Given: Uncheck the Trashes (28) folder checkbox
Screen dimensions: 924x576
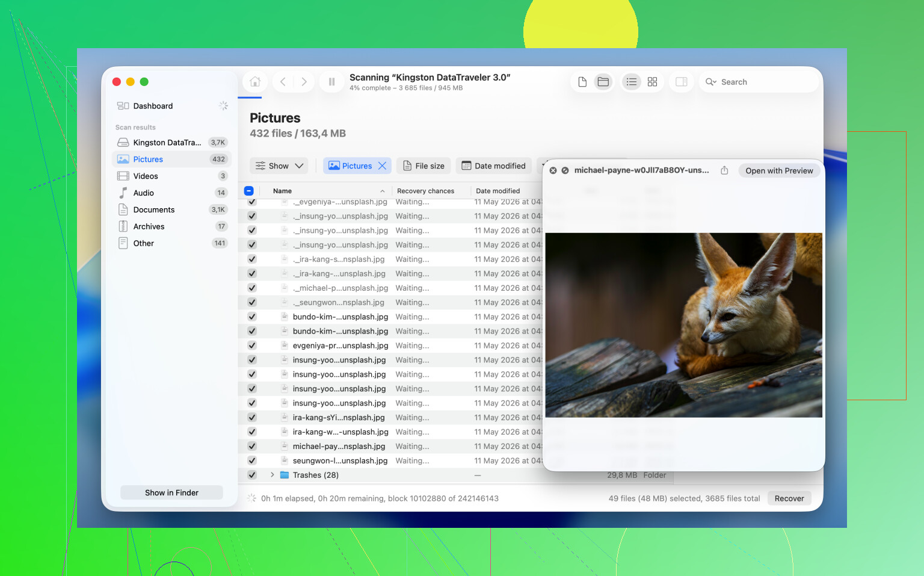Looking at the screenshot, I should point(252,475).
